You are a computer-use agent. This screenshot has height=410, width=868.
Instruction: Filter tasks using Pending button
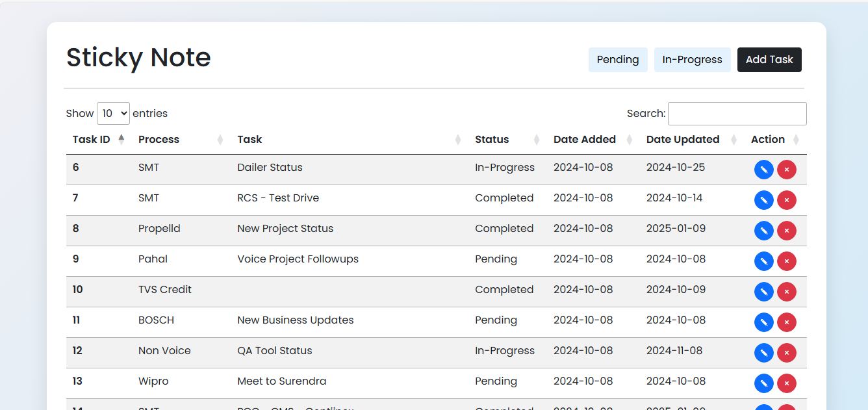(x=617, y=60)
